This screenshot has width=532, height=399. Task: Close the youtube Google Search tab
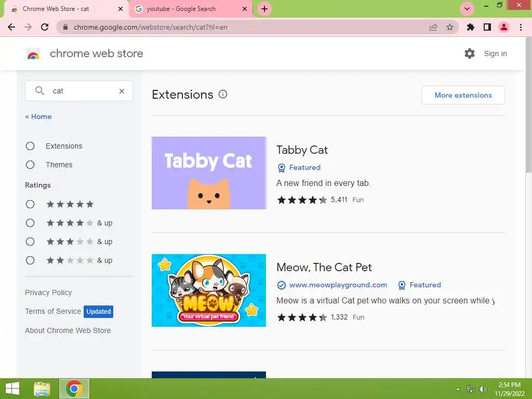(x=245, y=9)
